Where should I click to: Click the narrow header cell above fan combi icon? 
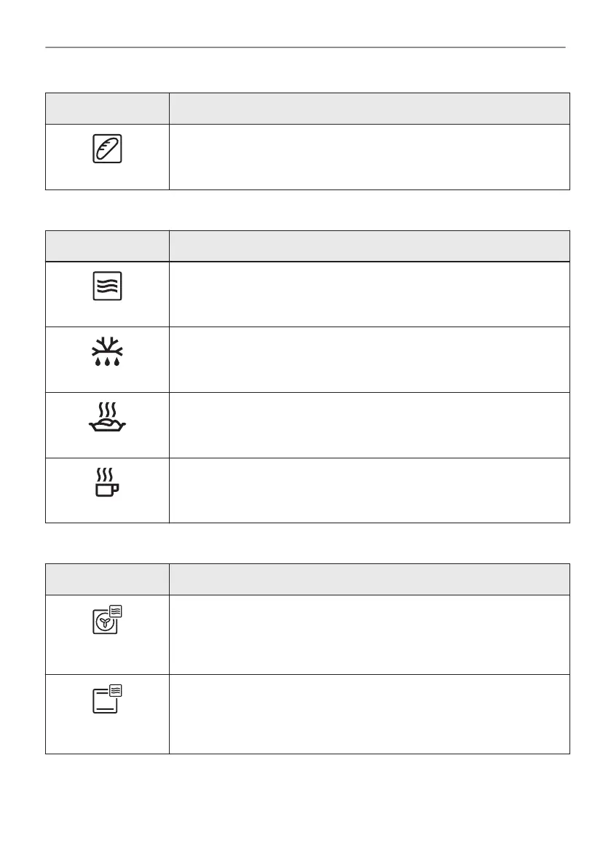(x=107, y=579)
